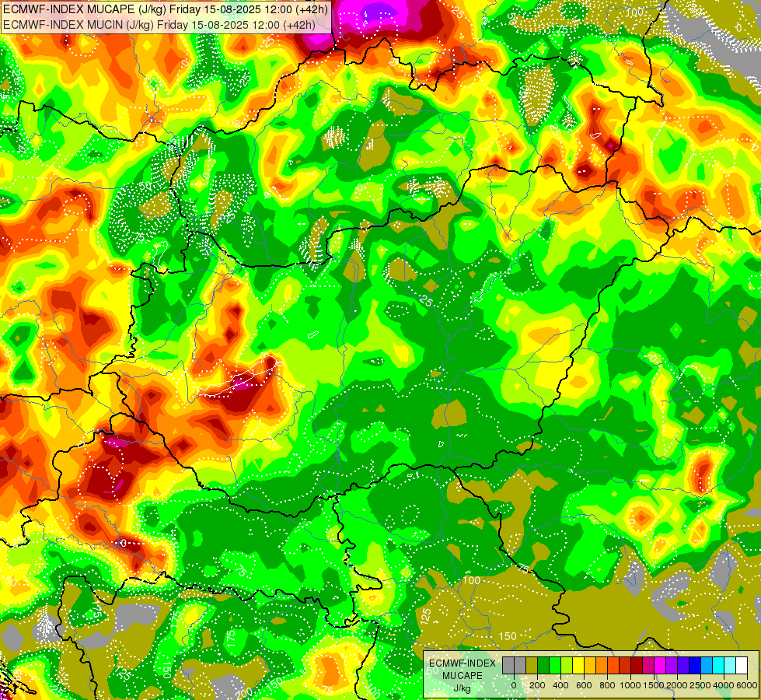This screenshot has width=761, height=700.
Task: Click the legend tick value '1500'
Action: tap(654, 685)
